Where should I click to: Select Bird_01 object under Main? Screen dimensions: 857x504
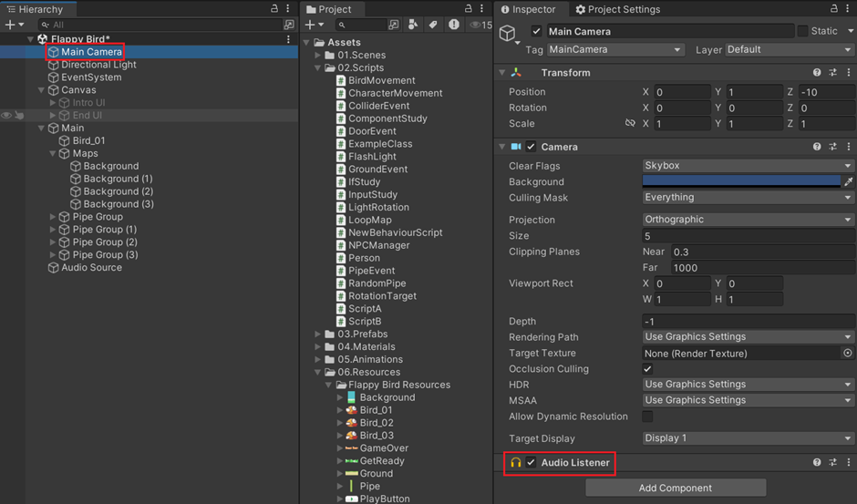83,140
